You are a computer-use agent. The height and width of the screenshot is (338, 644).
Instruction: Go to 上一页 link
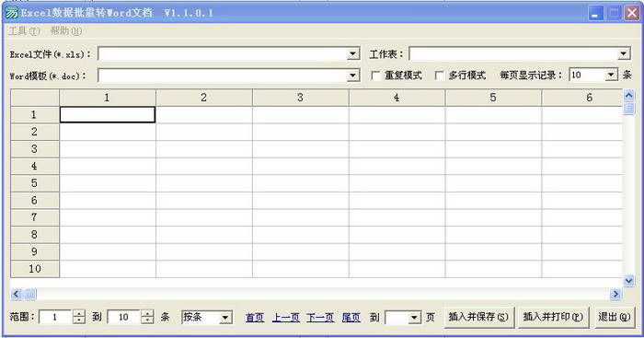[x=286, y=318]
